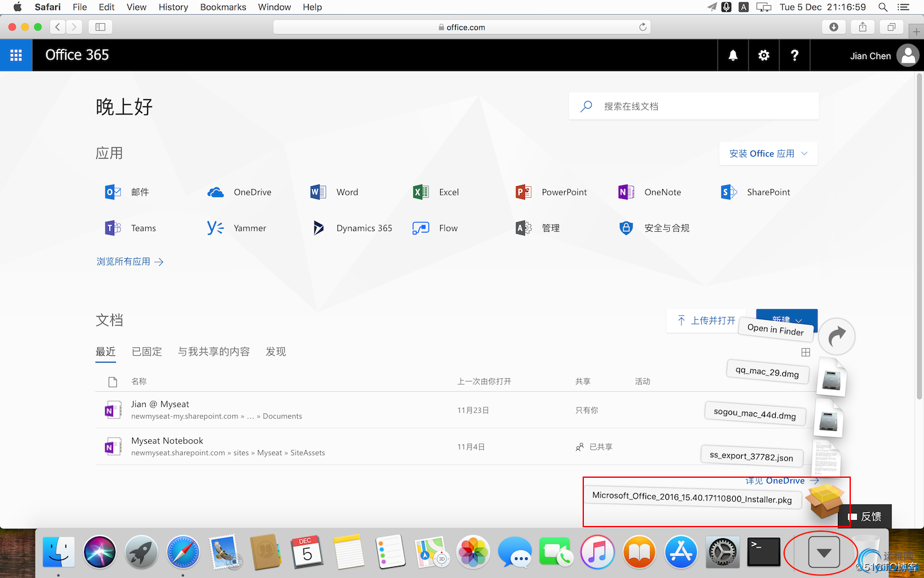Open the Bookmarks menu

point(223,7)
